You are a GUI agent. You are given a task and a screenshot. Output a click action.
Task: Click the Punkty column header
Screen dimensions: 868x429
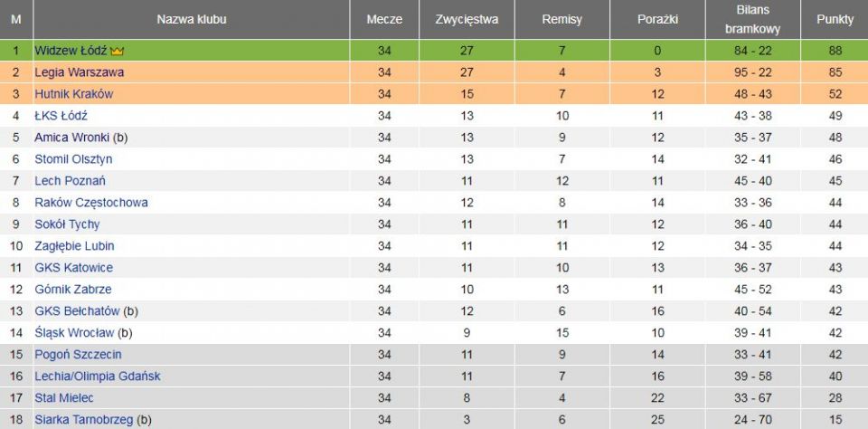click(835, 19)
